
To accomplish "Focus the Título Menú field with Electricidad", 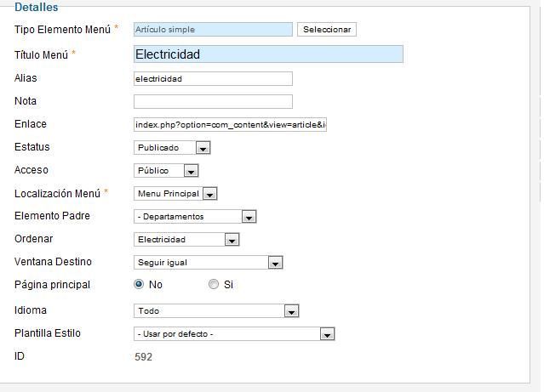I will 268,54.
